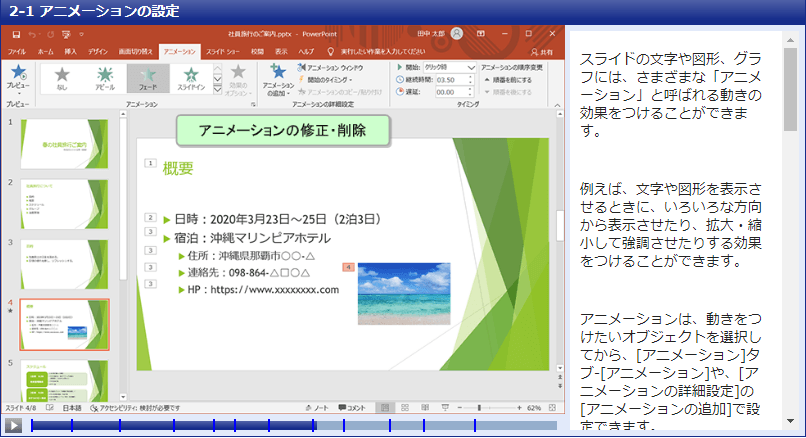
Task: Switch to slide sorter view in status bar
Action: pyautogui.click(x=403, y=408)
